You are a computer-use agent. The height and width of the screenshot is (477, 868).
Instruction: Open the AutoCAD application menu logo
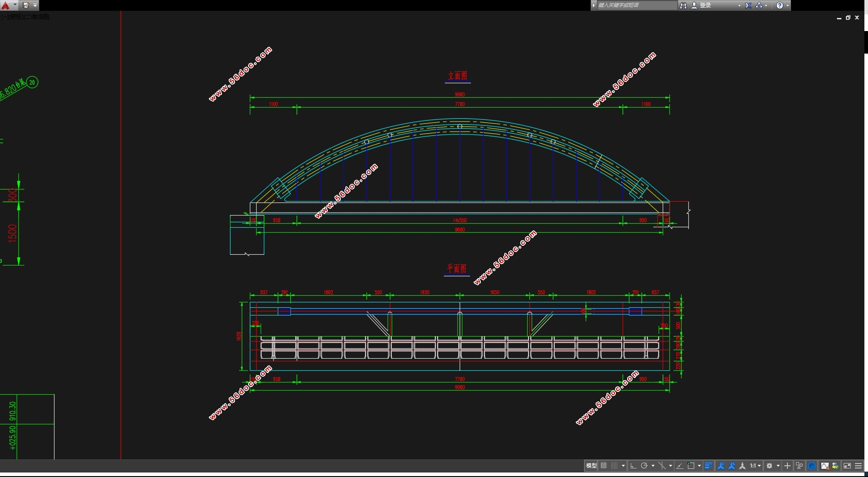(6, 5)
